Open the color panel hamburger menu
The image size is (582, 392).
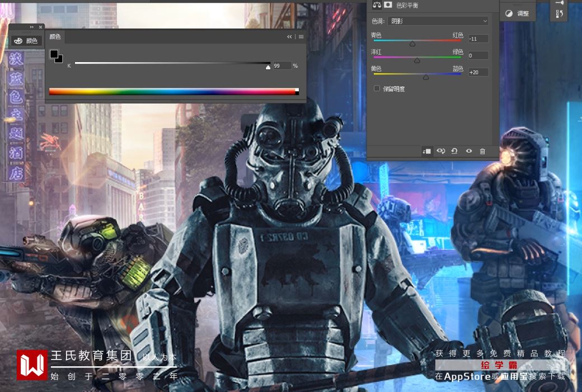point(301,37)
